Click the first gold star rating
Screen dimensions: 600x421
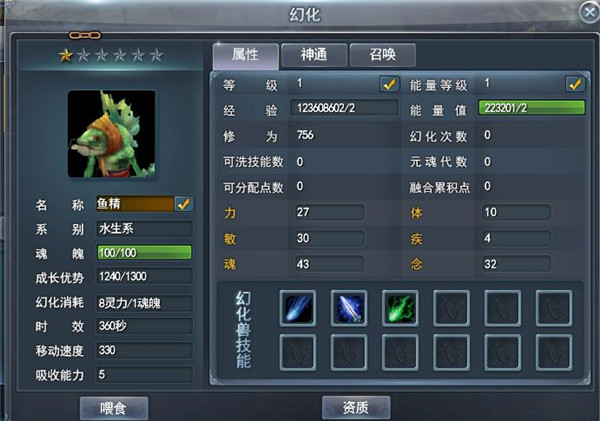click(66, 56)
